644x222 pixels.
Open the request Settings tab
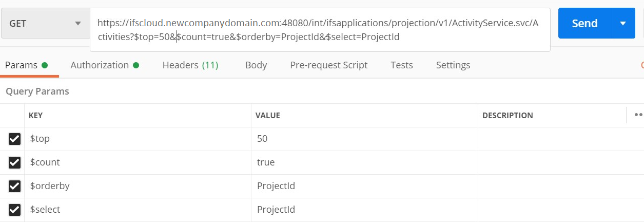click(453, 65)
